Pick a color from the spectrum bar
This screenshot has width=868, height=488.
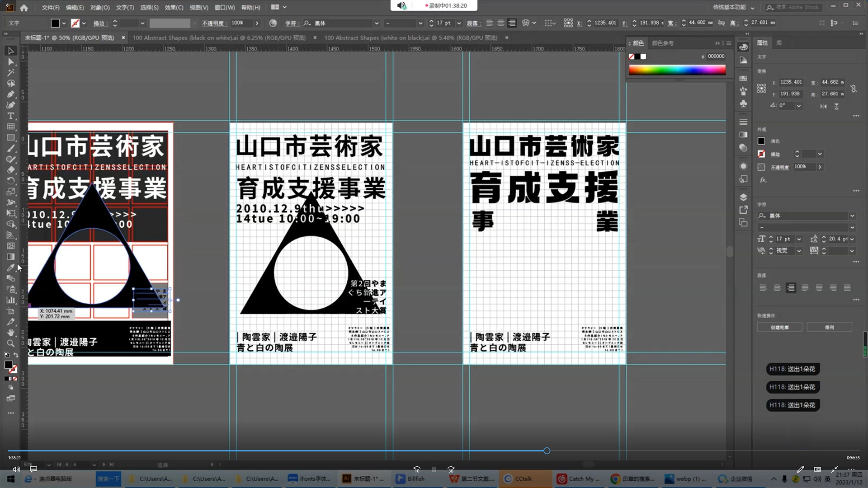677,70
